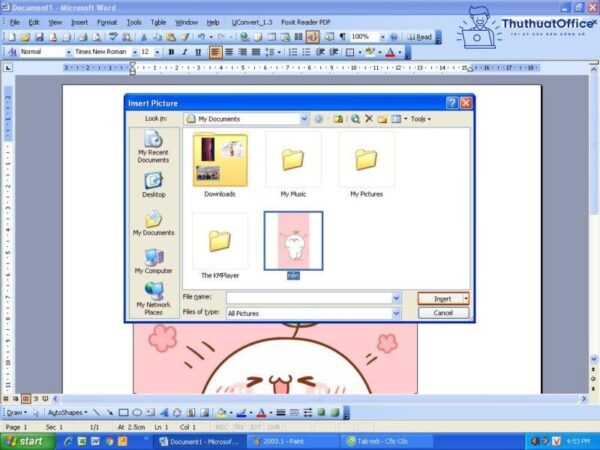The image size is (600, 450).
Task: Click the Increase Indent icon
Action: [x=334, y=52]
